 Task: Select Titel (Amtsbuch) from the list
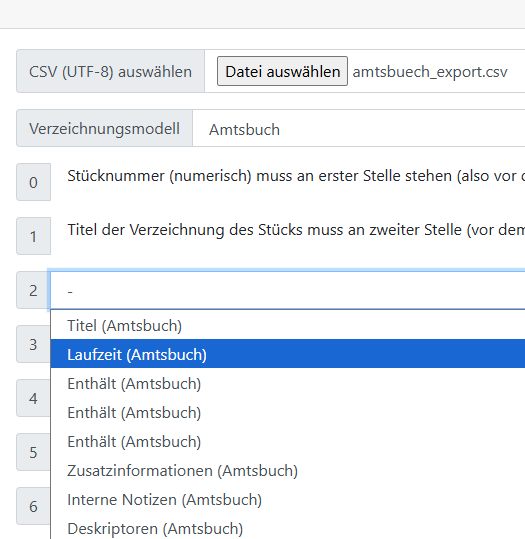pyautogui.click(x=287, y=325)
